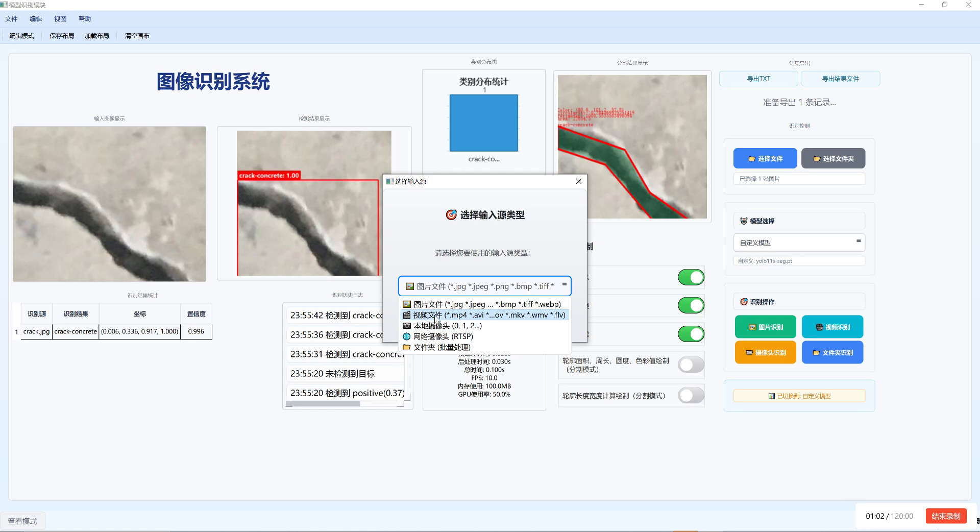Click the 坐标 column header

coord(140,314)
